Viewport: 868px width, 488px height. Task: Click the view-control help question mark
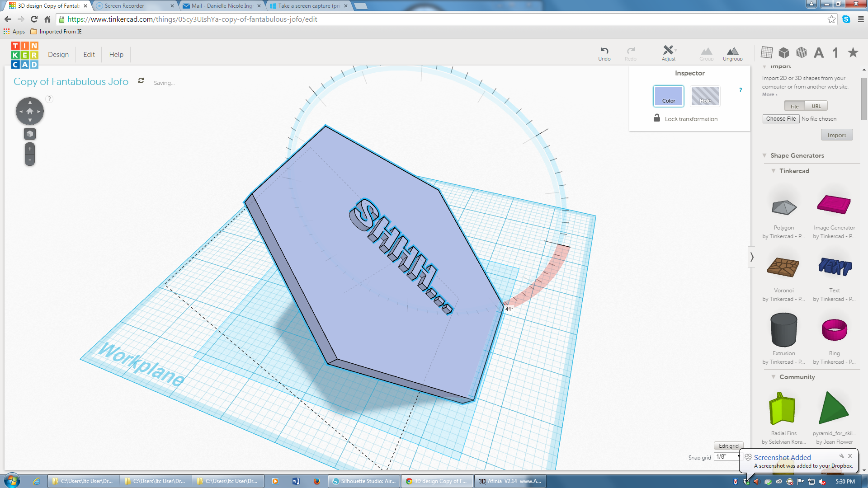[x=49, y=99]
